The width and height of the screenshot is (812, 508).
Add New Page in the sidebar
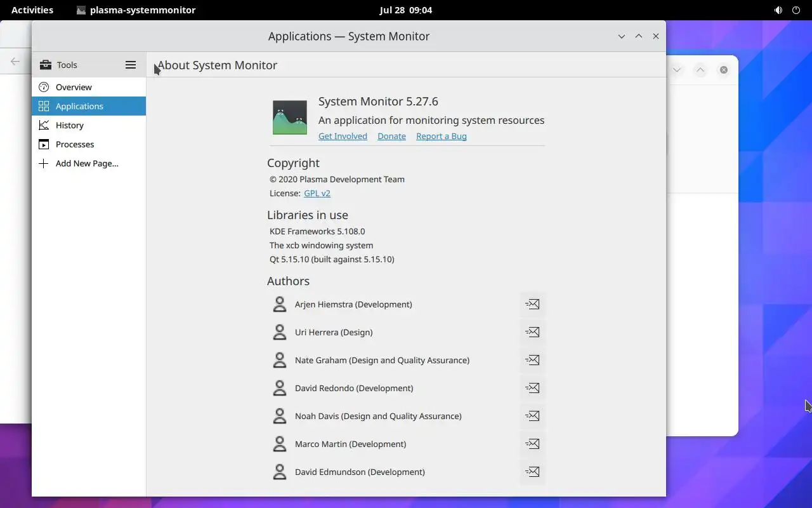89,163
